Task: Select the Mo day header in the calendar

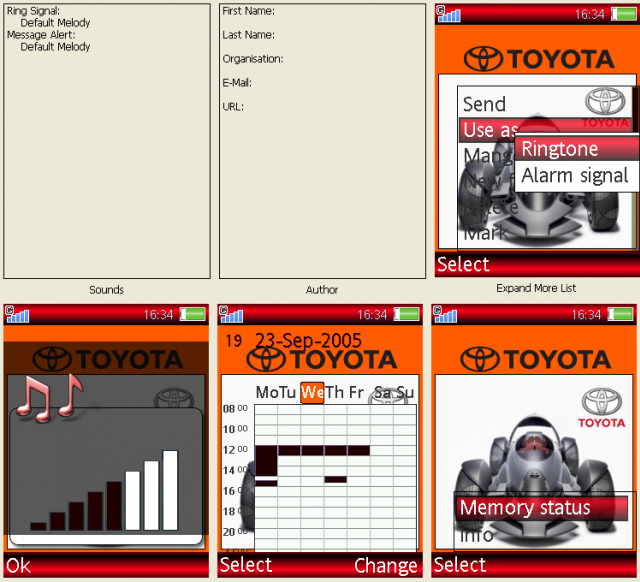Action: point(267,393)
